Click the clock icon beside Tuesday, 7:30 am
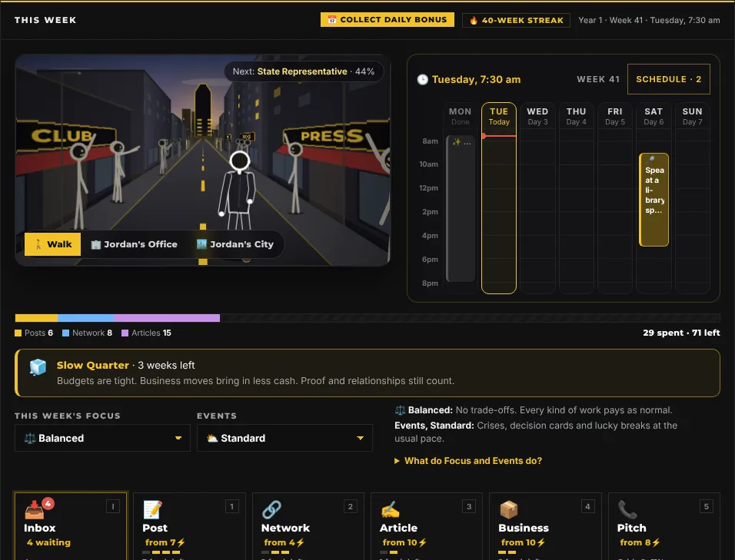 coord(422,80)
